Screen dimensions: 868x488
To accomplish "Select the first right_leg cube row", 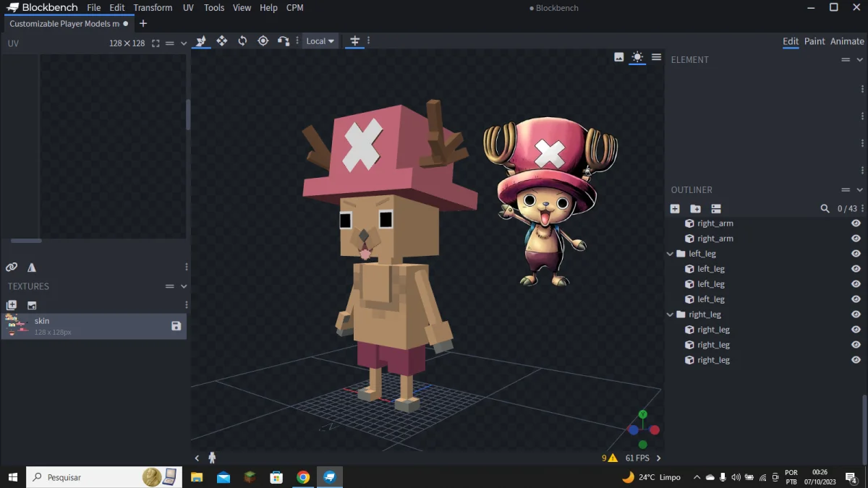I will point(765,330).
